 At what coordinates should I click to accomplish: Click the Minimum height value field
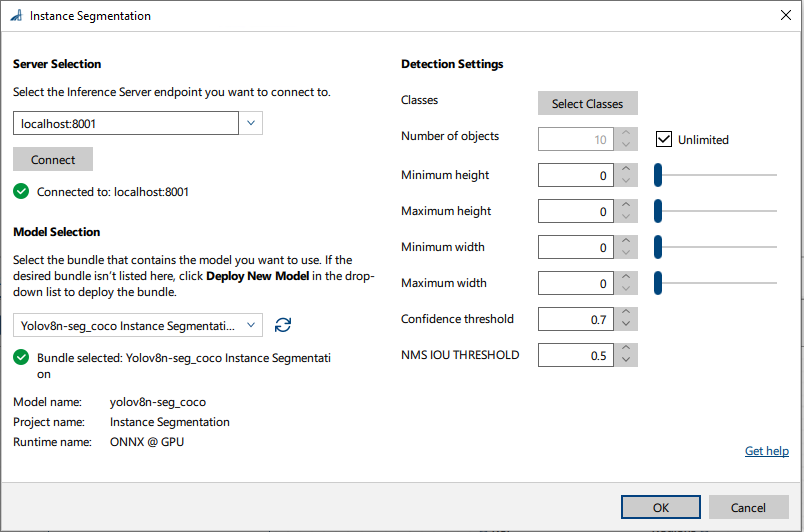coord(575,175)
